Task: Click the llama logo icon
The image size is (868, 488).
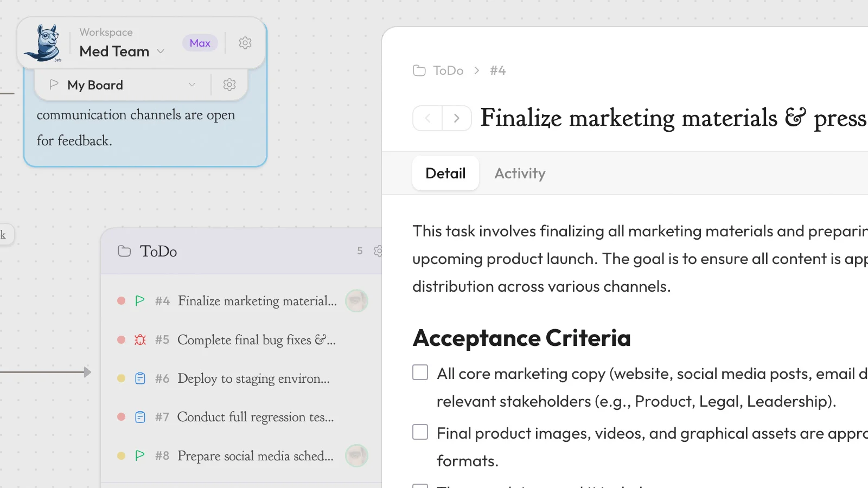Action: point(45,43)
